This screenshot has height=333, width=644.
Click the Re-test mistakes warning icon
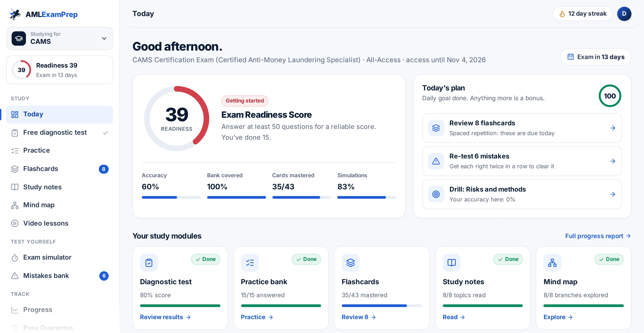[436, 161]
